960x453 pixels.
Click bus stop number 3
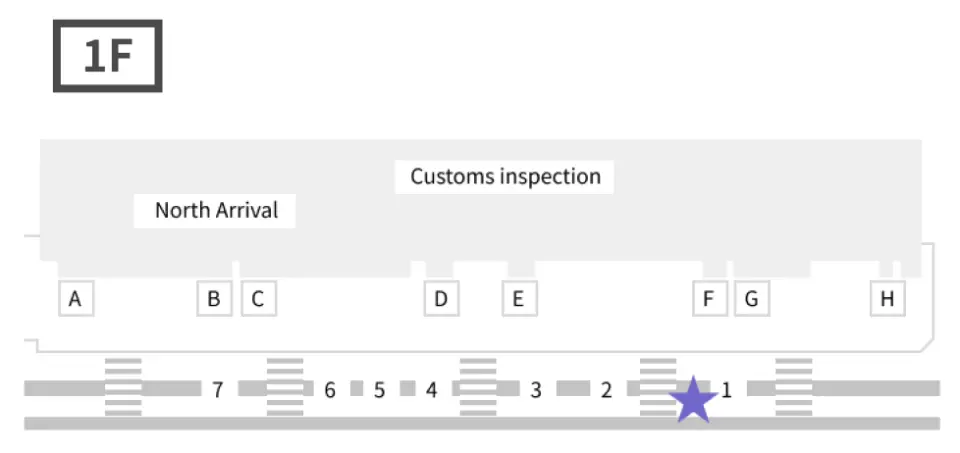click(x=536, y=390)
